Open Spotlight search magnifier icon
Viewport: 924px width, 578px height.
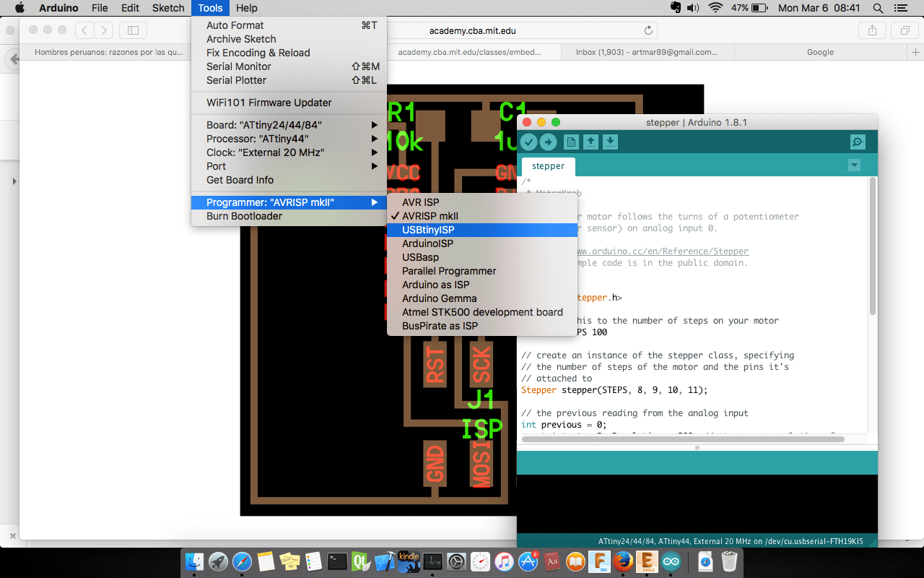[878, 8]
